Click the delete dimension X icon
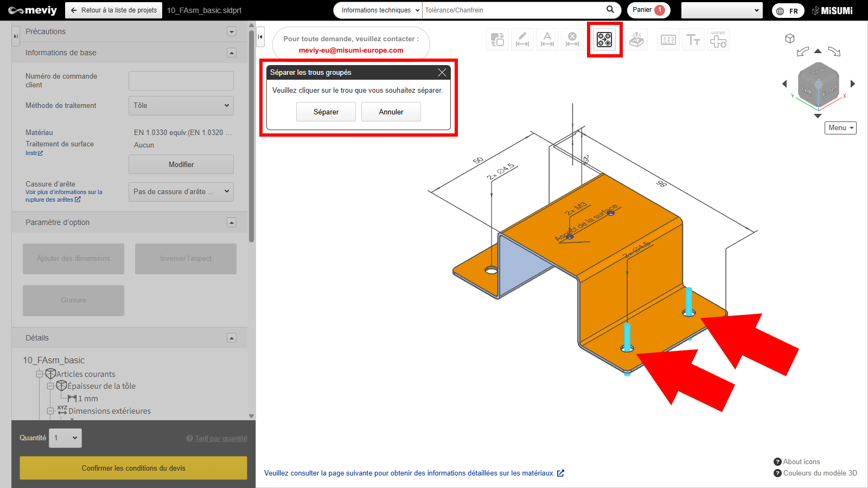This screenshot has width=868, height=488. click(572, 40)
